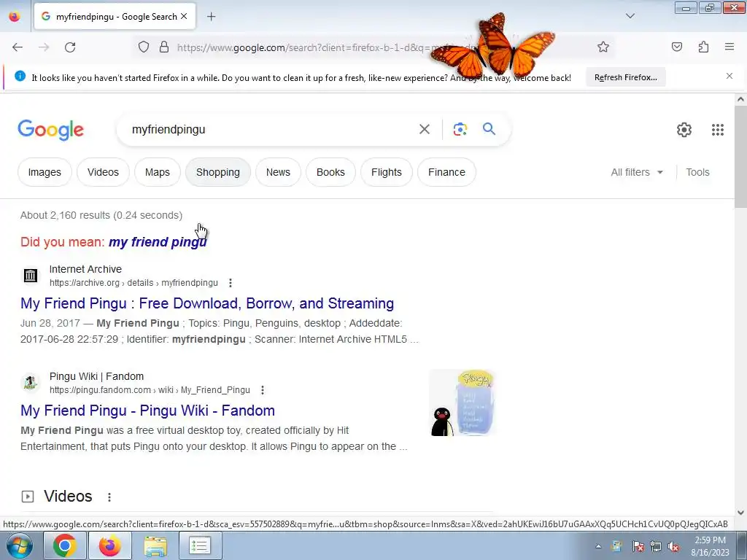The height and width of the screenshot is (560, 747).
Task: Open My Friend Pingu Free Download result
Action: [x=207, y=303]
